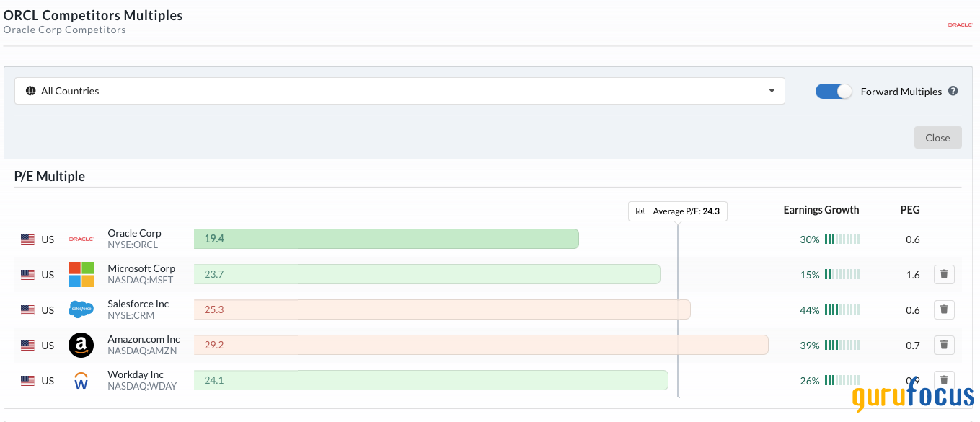Click NASDAQ:AMZN ticker text
The image size is (980, 422).
coord(144,351)
